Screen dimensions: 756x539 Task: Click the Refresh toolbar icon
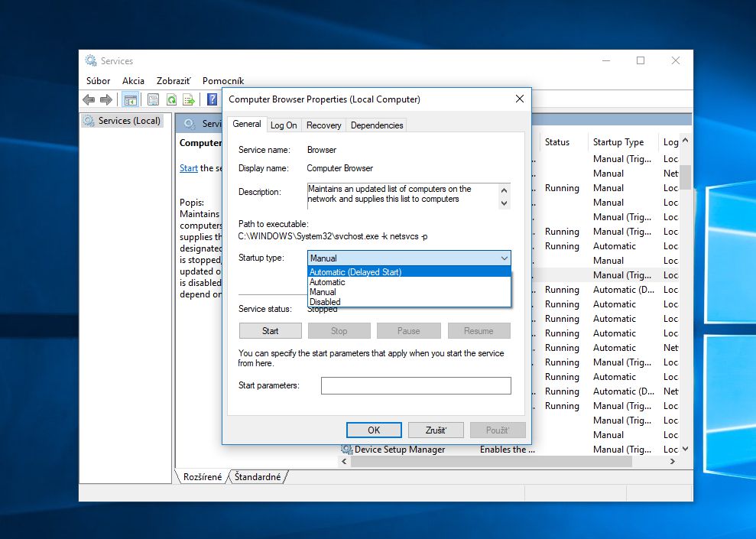171,100
